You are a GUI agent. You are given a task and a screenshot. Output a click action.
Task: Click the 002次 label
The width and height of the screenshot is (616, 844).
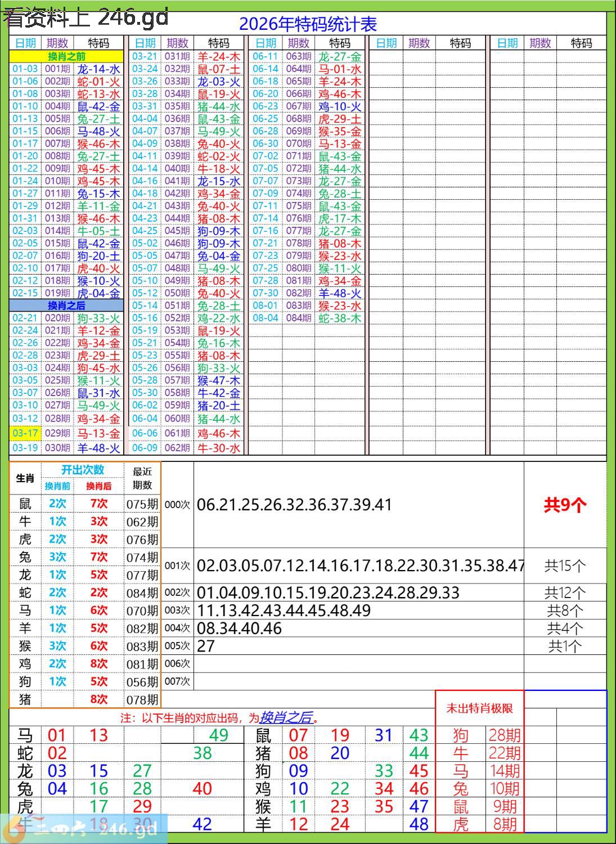[x=177, y=592]
